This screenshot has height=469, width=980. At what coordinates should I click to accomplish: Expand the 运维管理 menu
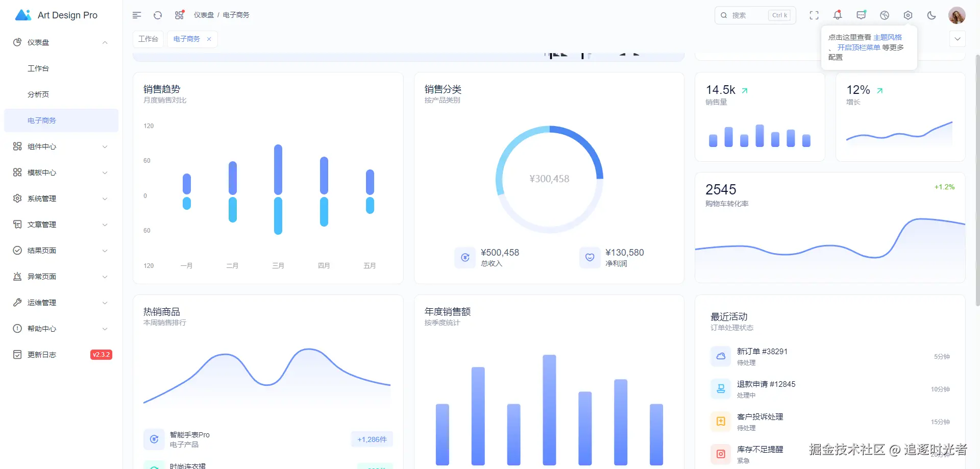click(x=61, y=303)
